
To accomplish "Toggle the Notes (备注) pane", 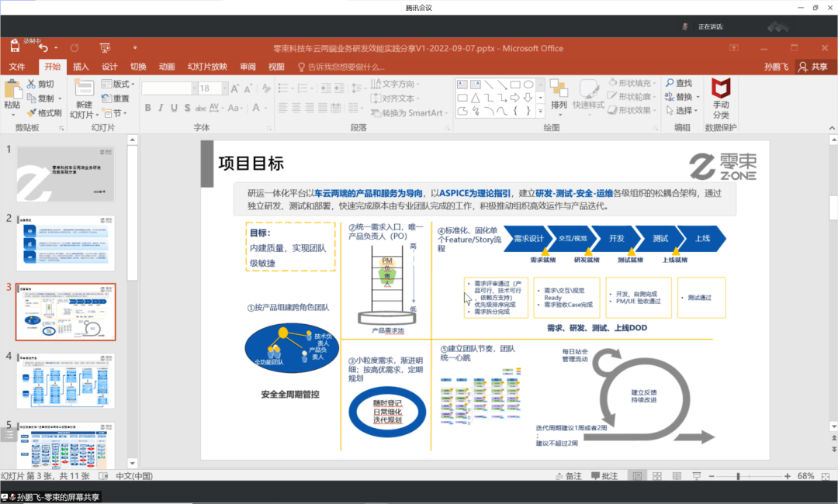I will coord(569,476).
